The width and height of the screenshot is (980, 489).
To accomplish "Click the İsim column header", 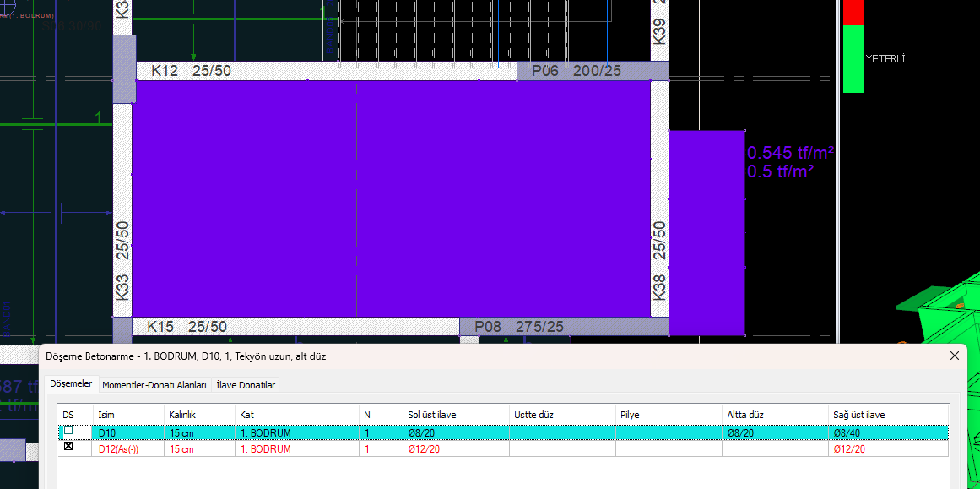I will click(x=106, y=415).
